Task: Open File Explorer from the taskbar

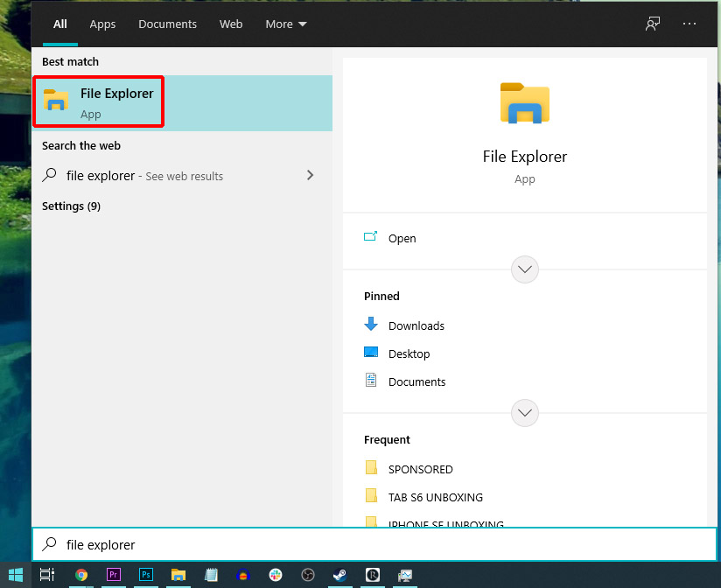Action: [x=178, y=575]
